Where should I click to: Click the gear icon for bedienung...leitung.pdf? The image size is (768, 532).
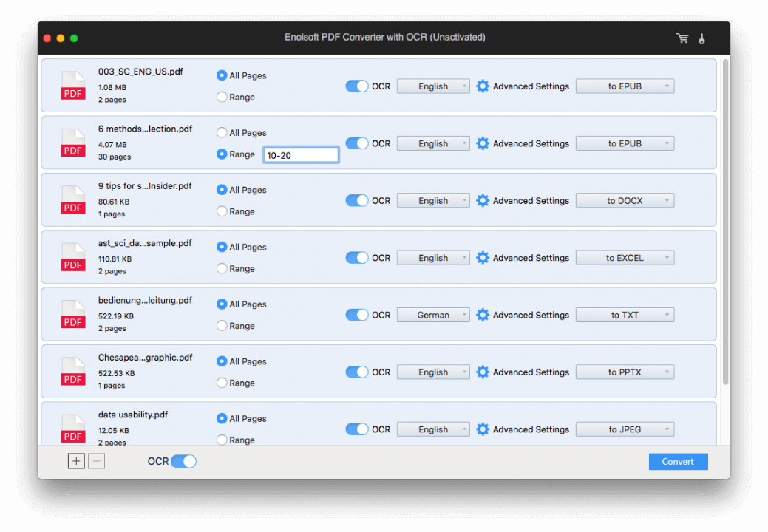(x=483, y=315)
